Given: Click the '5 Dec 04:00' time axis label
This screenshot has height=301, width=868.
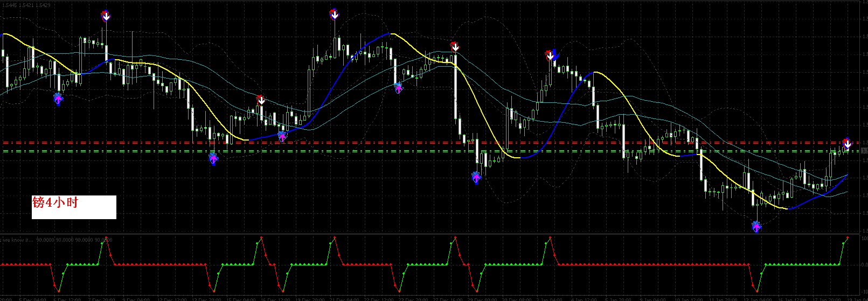Looking at the screenshot, I should (32, 299).
